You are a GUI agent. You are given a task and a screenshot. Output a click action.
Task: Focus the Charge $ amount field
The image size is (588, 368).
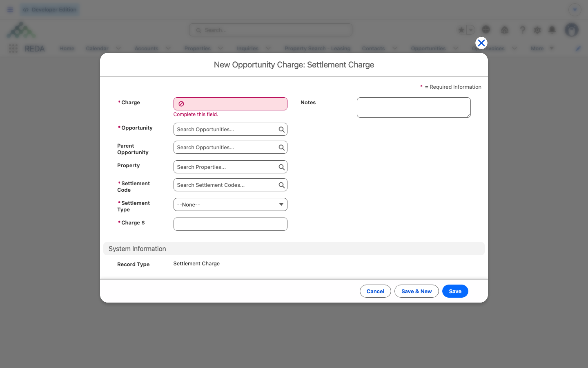(x=230, y=224)
